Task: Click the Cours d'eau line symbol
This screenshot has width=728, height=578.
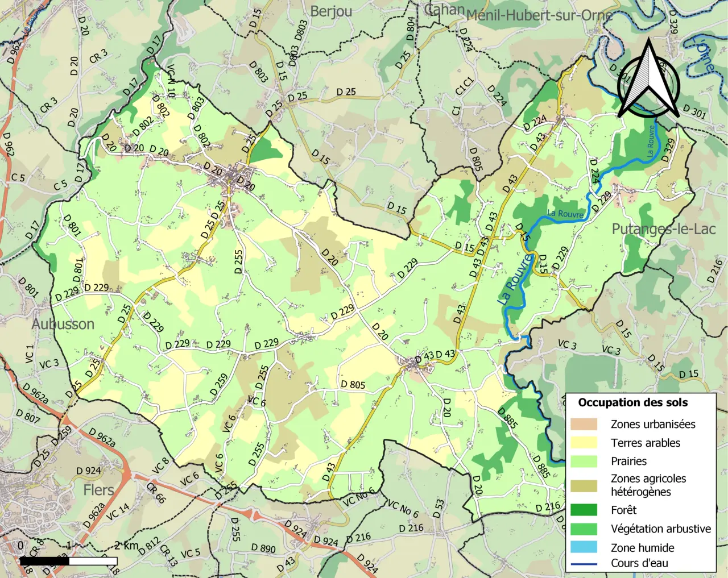Action: coord(584,564)
